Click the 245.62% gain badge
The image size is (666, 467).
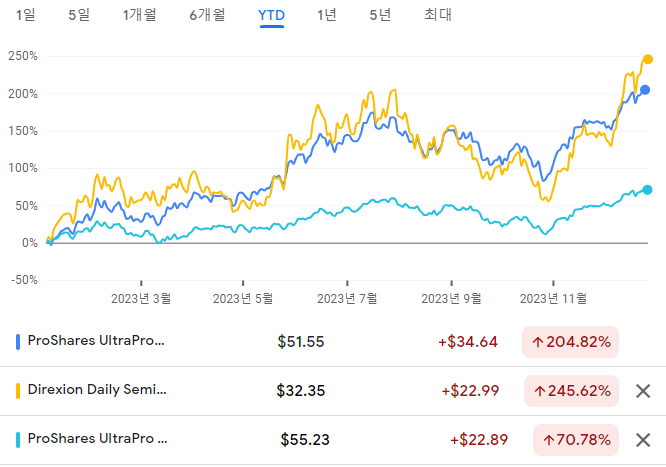(571, 391)
